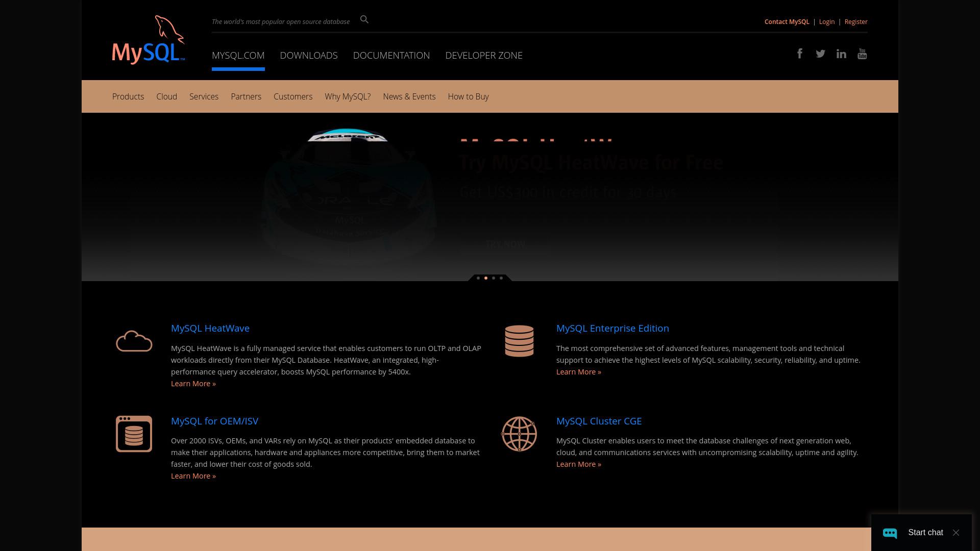
Task: Dismiss the Start chat widget
Action: (x=956, y=533)
